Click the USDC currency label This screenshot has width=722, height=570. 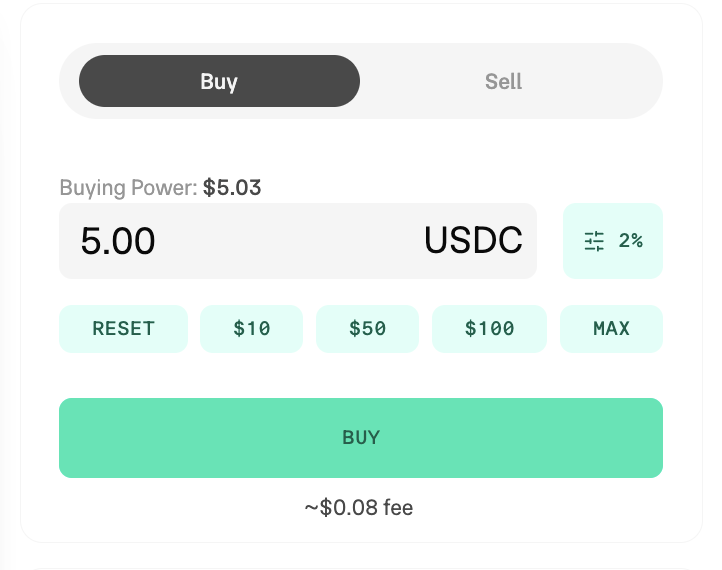pos(473,241)
